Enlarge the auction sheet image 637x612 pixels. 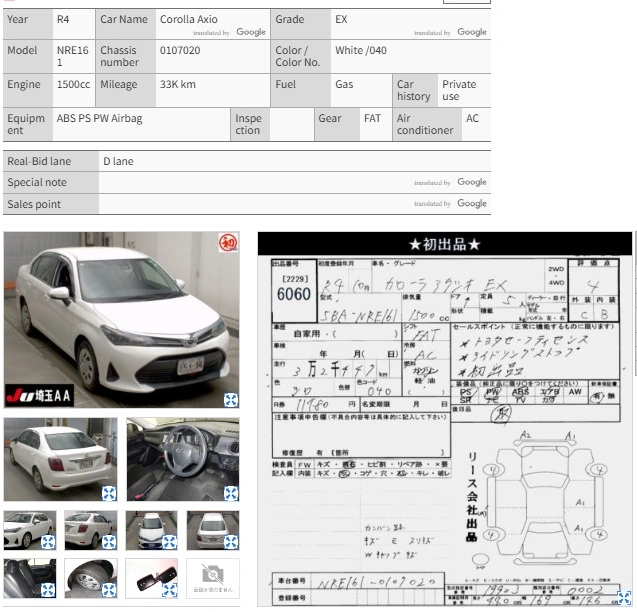[624, 598]
